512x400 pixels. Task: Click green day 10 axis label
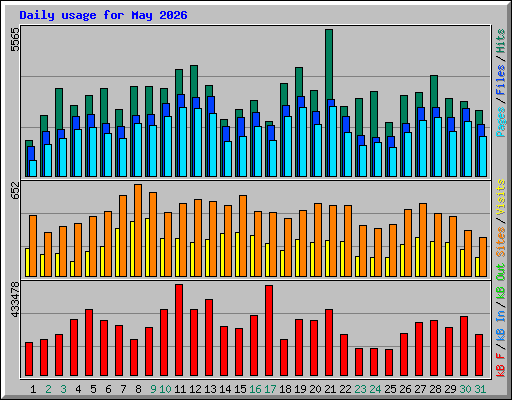point(165,389)
